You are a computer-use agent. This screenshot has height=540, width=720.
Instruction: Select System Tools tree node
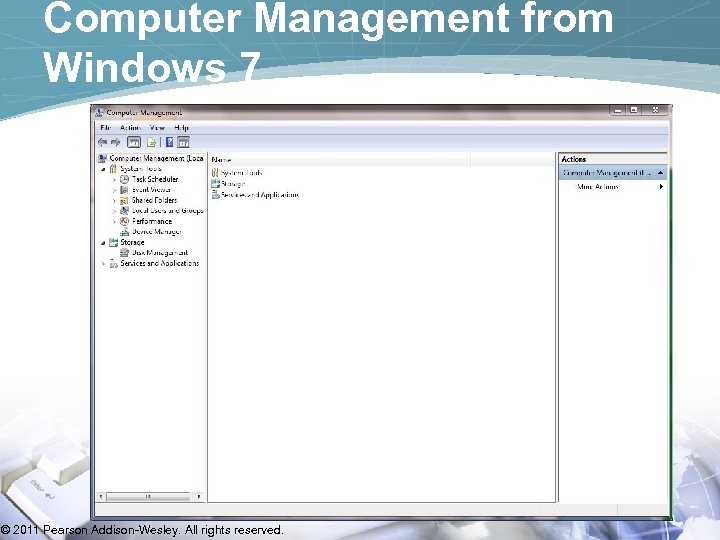click(141, 169)
